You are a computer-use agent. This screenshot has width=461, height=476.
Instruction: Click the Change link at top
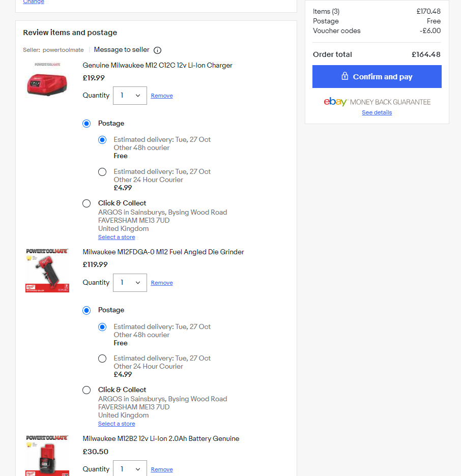pyautogui.click(x=34, y=2)
